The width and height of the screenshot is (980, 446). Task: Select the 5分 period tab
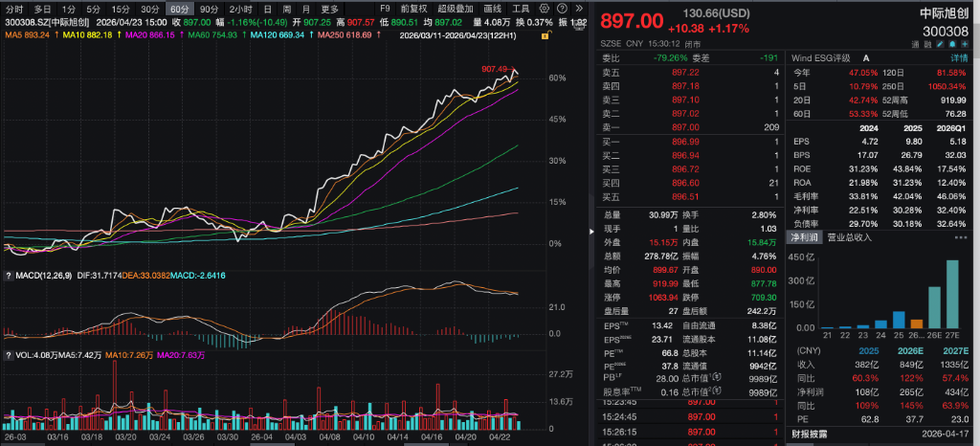pyautogui.click(x=93, y=9)
